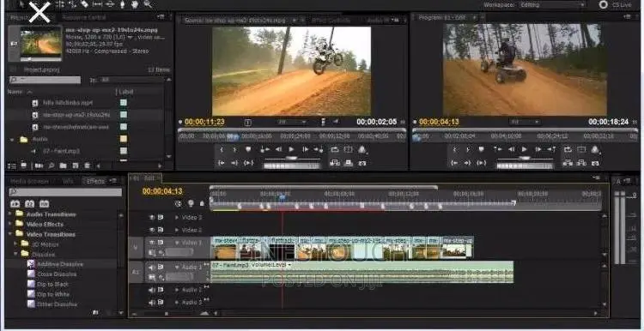
Task: Open the Source monitor Fit zoom dropdown
Action: tap(292, 122)
